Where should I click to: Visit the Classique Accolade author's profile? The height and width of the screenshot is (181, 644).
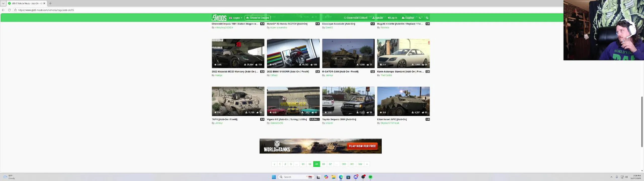329,28
